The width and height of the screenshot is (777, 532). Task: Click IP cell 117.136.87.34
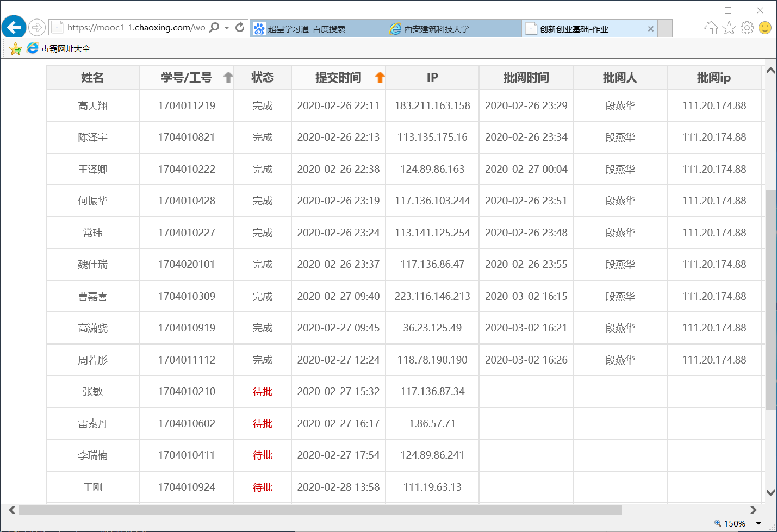click(432, 391)
